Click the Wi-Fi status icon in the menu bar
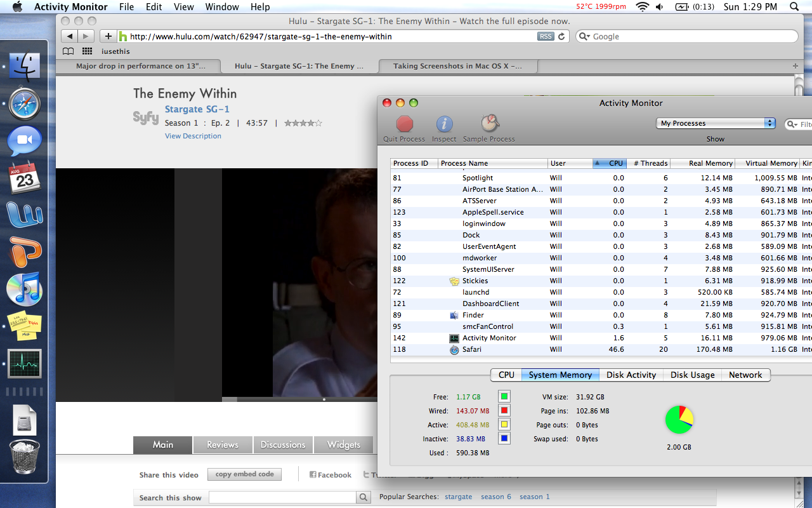 (643, 7)
